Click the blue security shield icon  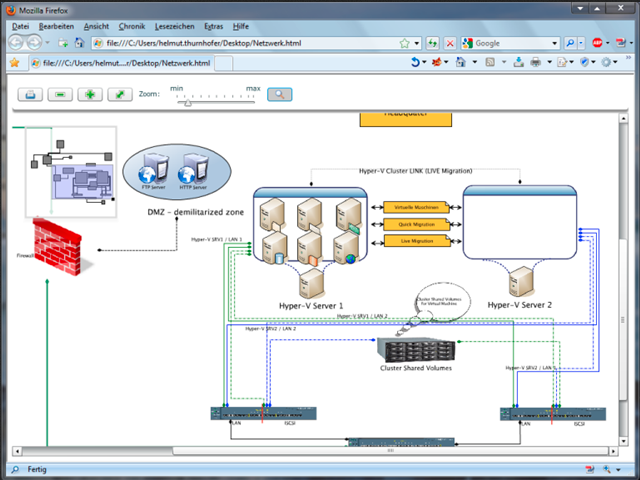coord(584,62)
